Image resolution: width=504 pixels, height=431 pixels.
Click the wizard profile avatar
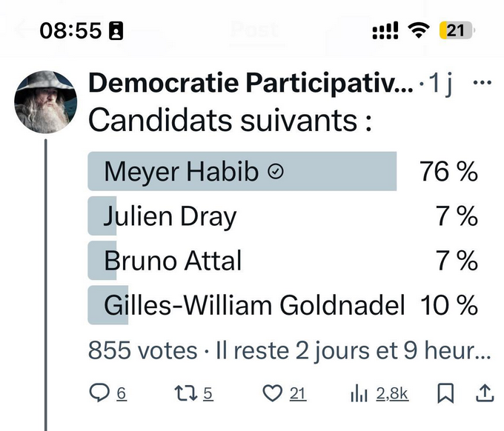pyautogui.click(x=45, y=101)
